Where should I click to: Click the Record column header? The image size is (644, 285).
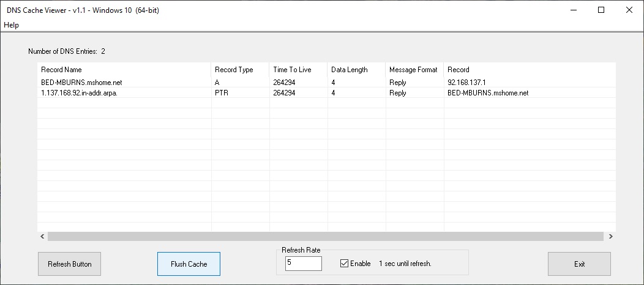pos(530,70)
